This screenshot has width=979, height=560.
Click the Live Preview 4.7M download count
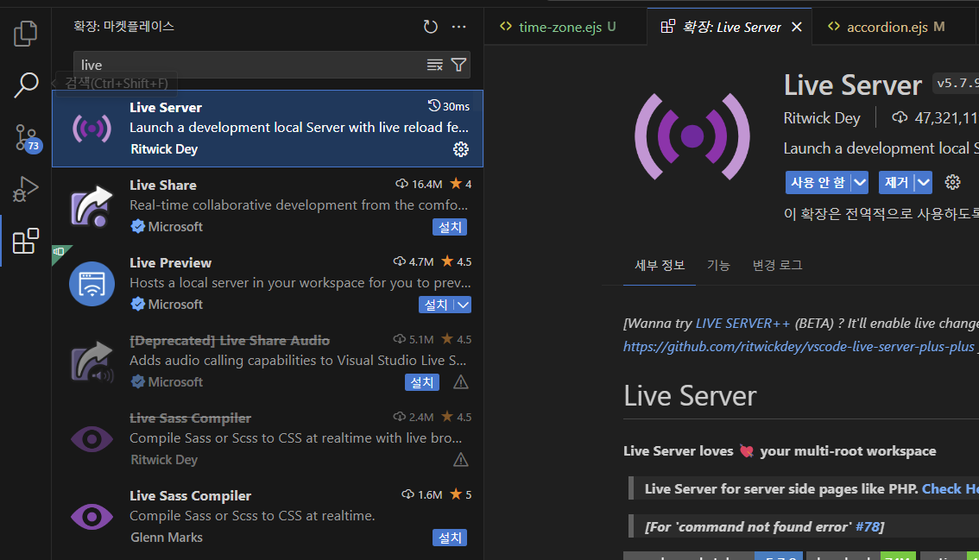click(414, 261)
